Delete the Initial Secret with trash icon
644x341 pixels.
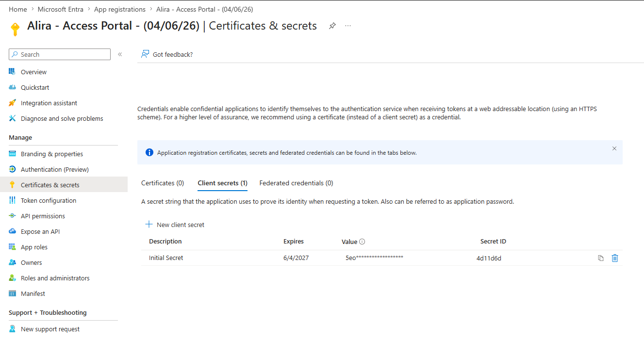(615, 258)
